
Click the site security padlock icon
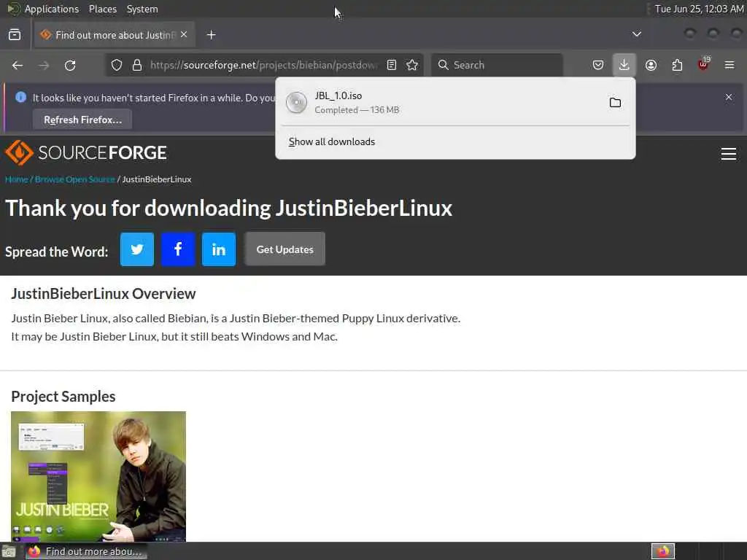tap(137, 65)
